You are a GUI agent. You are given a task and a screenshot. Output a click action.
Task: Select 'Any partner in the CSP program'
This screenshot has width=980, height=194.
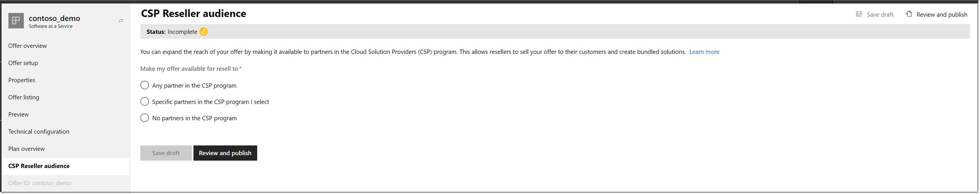145,85
